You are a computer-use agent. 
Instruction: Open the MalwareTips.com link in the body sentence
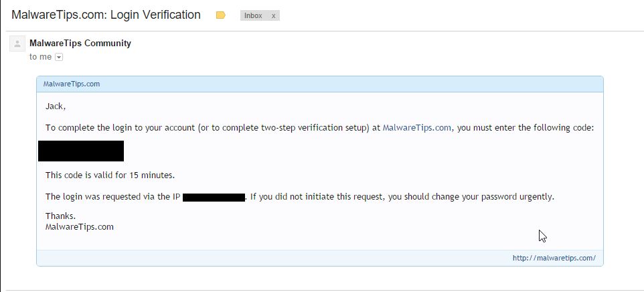(x=416, y=128)
